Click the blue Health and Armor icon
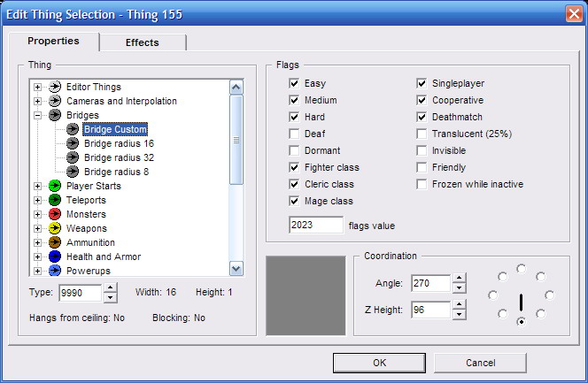 pos(54,257)
